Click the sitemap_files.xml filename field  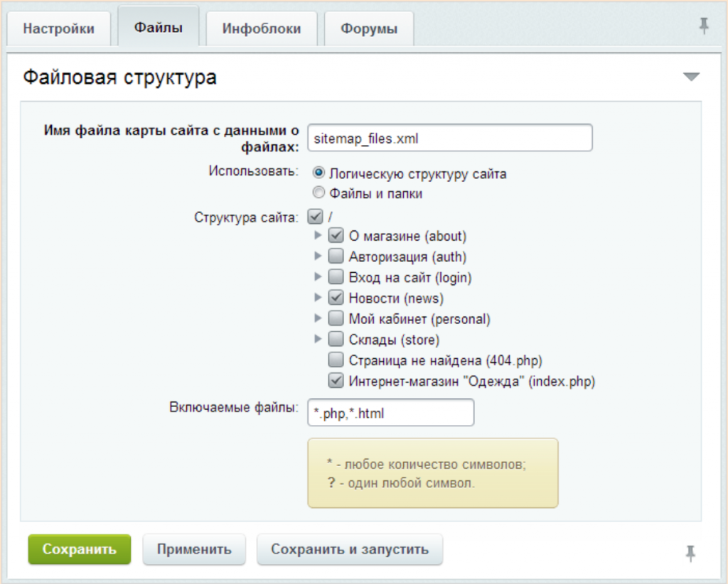click(x=449, y=139)
